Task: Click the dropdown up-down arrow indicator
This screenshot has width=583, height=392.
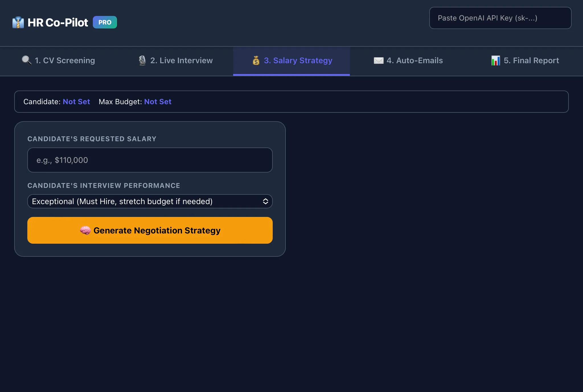Action: (266, 201)
